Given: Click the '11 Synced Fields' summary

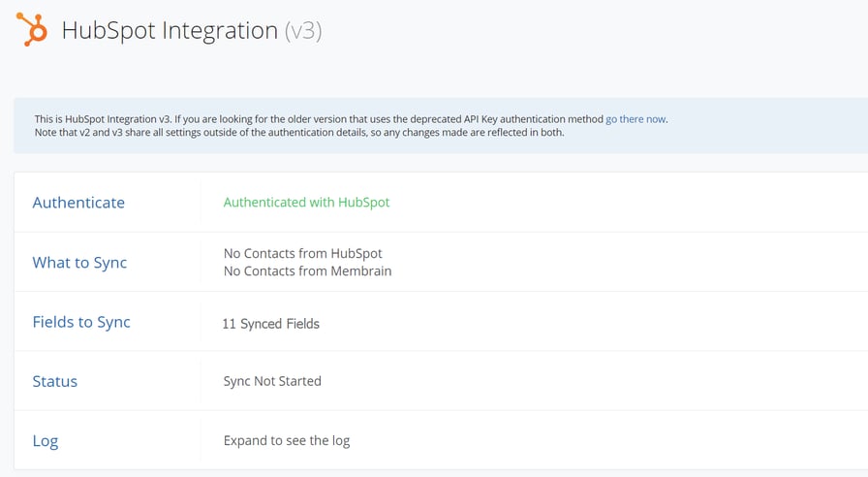Looking at the screenshot, I should coord(271,324).
